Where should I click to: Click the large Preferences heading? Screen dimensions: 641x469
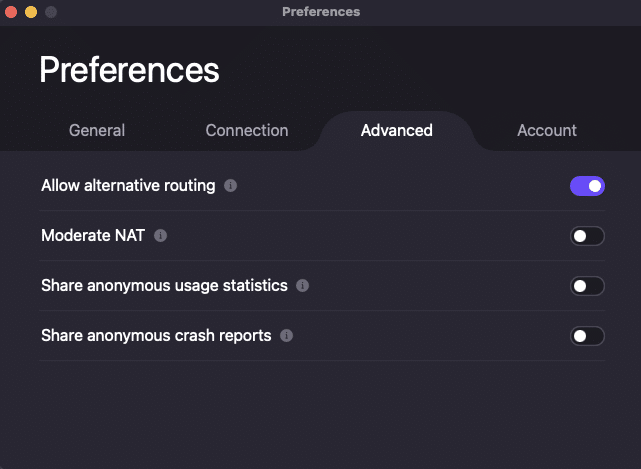[x=129, y=70]
